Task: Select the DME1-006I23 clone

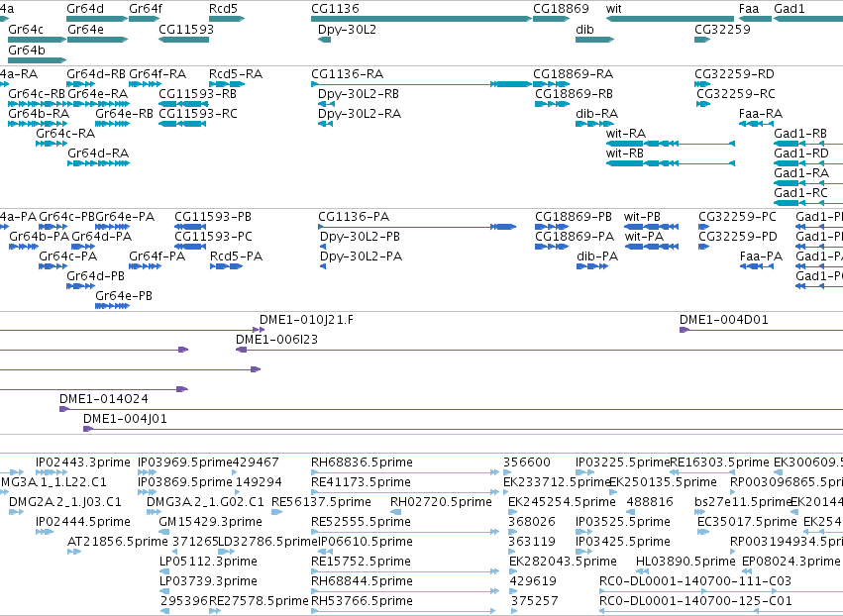Action: click(x=539, y=350)
